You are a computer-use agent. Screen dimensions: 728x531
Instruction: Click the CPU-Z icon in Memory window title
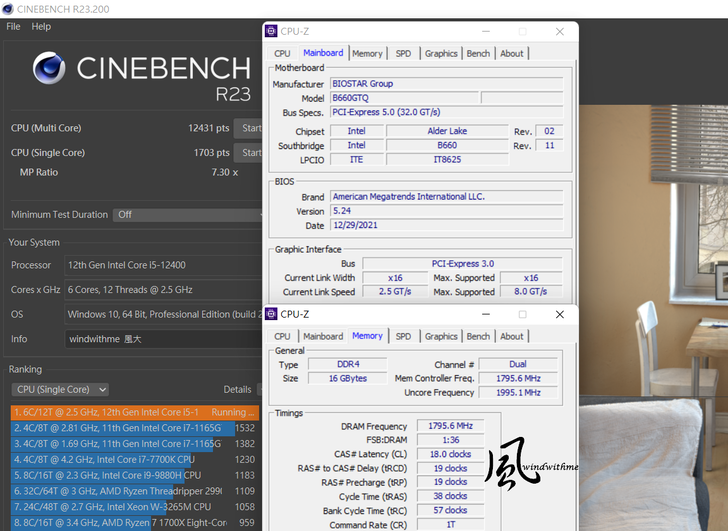point(271,314)
